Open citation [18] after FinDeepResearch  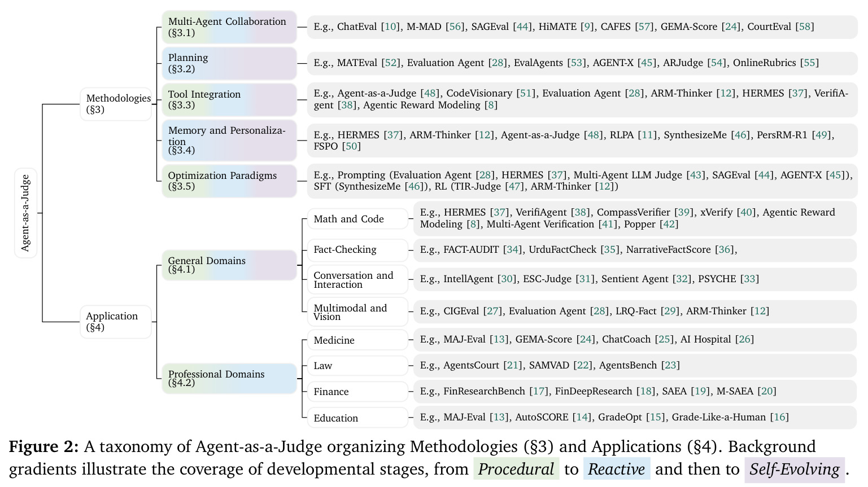pyautogui.click(x=645, y=391)
